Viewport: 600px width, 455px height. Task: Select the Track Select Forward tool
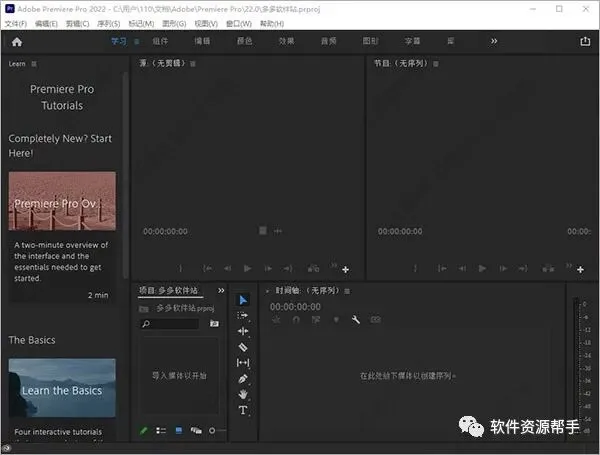click(243, 316)
